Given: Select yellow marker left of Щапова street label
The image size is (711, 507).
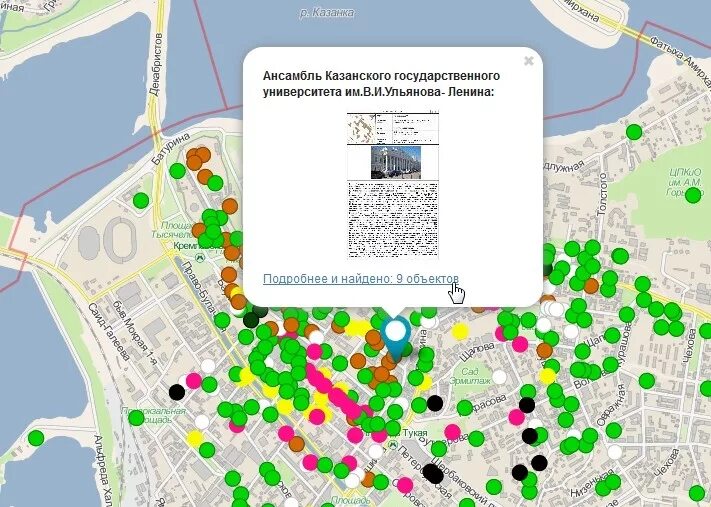Looking at the screenshot, I should (460, 331).
